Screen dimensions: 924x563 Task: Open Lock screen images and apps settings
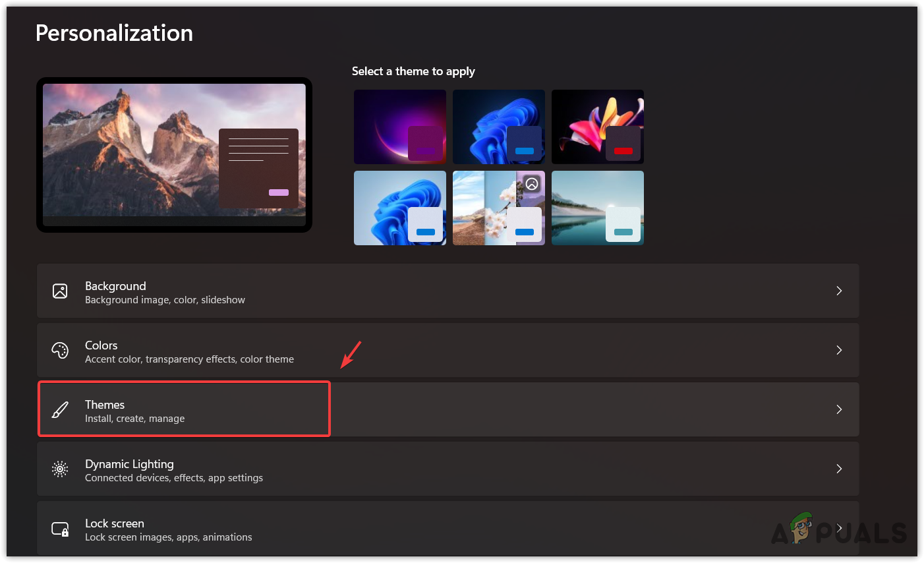[x=448, y=528]
